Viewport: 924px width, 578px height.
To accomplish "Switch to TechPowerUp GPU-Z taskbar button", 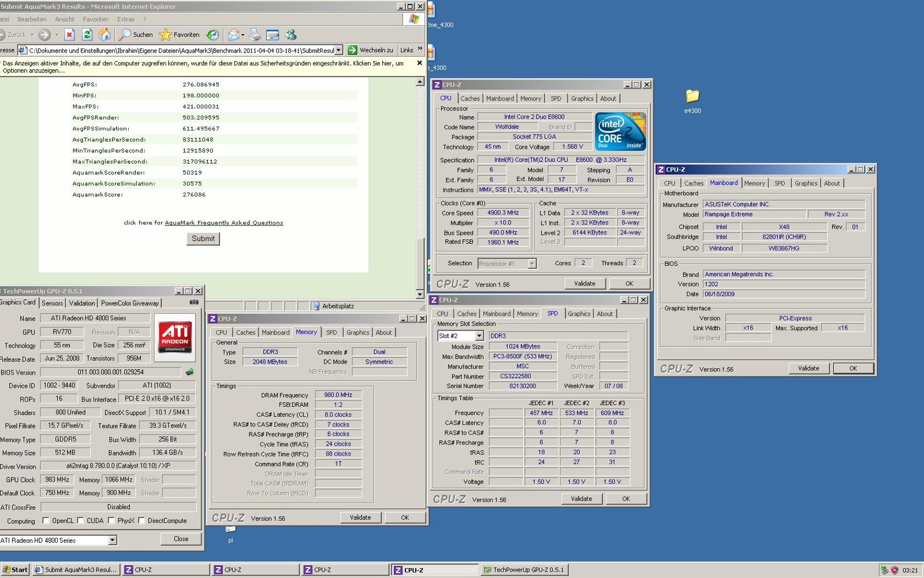I will pos(524,570).
